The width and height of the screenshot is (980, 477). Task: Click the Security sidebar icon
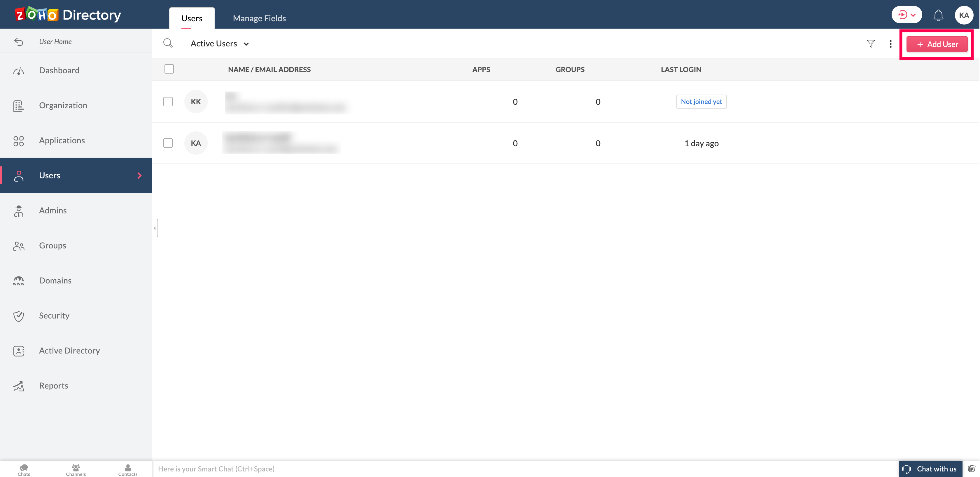pos(18,315)
